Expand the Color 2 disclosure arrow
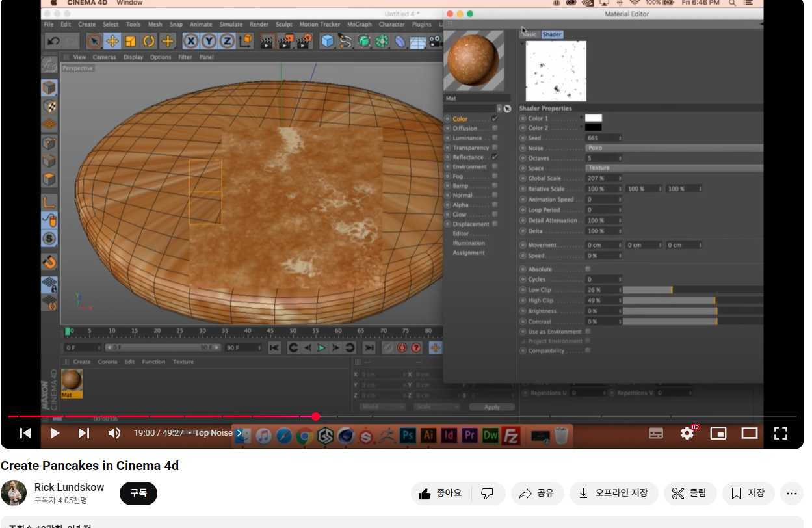Image resolution: width=812 pixels, height=528 pixels. [580, 127]
